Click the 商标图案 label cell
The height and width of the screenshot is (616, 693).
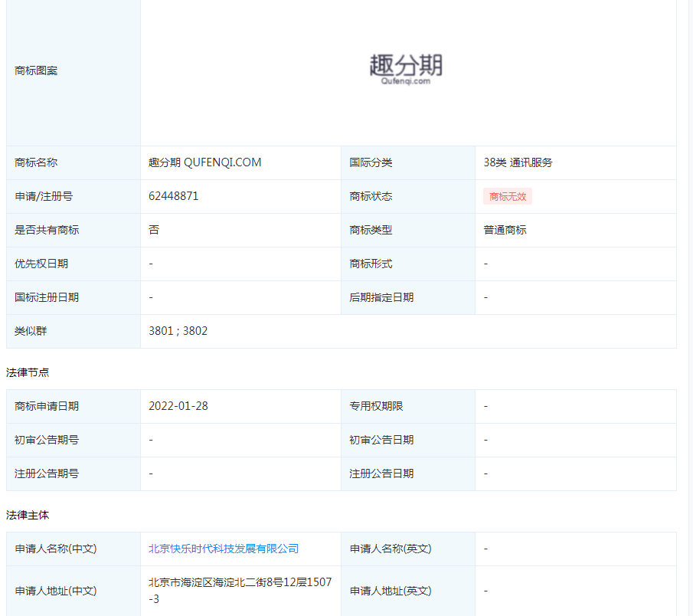point(36,70)
